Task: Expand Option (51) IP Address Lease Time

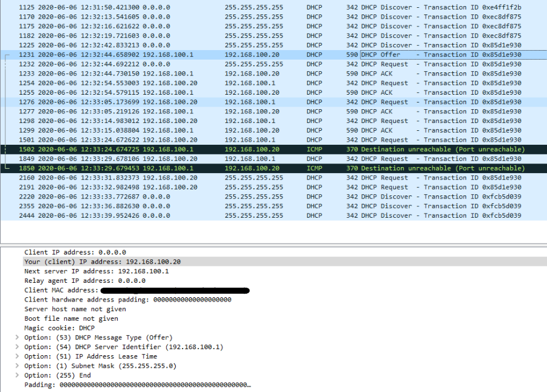Action: [17, 356]
